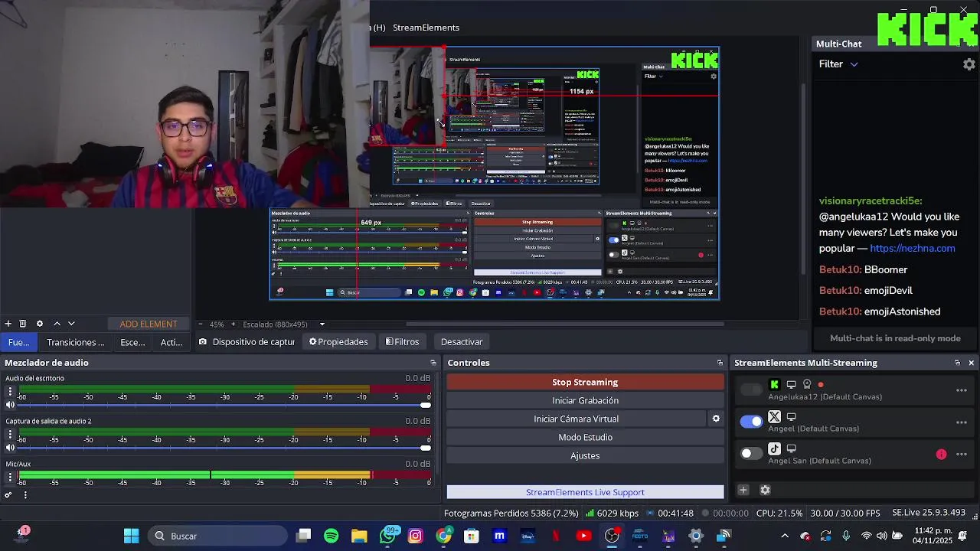The width and height of the screenshot is (980, 551).
Task: Open Filtros for selected source
Action: (x=402, y=342)
